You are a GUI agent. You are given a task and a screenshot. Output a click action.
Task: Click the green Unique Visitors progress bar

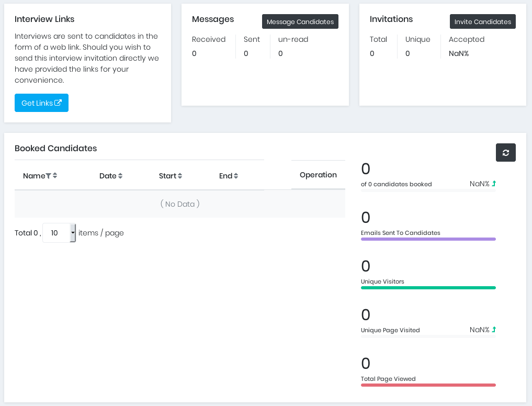[x=428, y=288]
